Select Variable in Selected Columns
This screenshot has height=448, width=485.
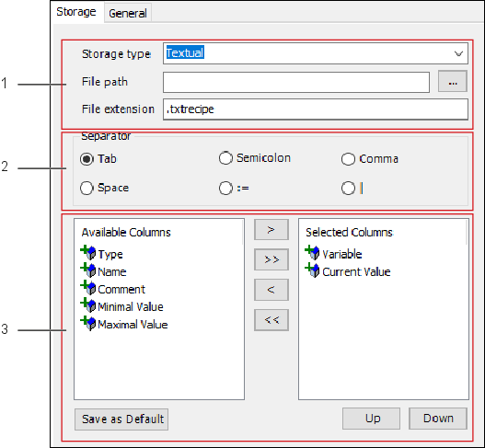tap(342, 254)
